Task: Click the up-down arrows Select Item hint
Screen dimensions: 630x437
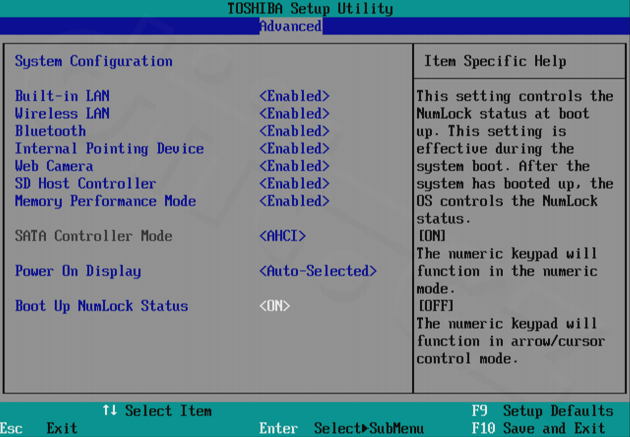Action: pos(157,411)
